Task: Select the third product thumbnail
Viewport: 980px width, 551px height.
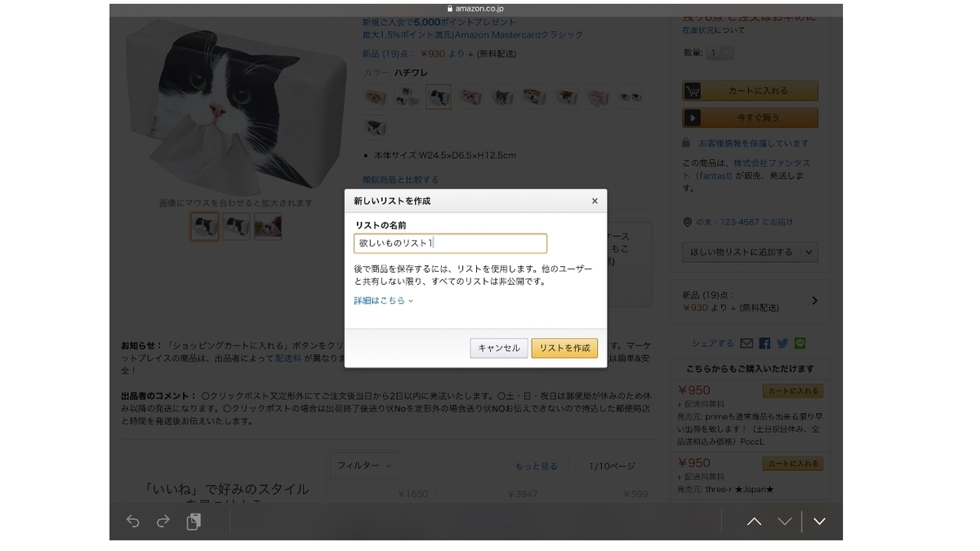Action: tap(268, 227)
